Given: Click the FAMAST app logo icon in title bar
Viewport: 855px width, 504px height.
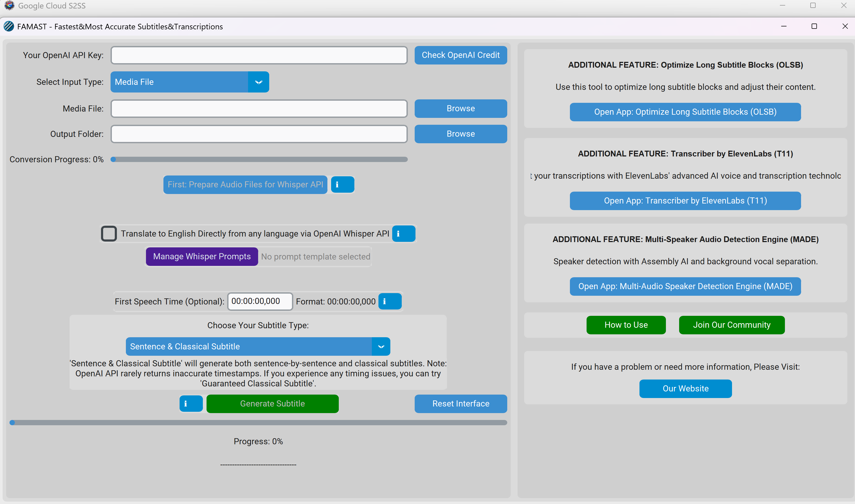Looking at the screenshot, I should (x=9, y=26).
